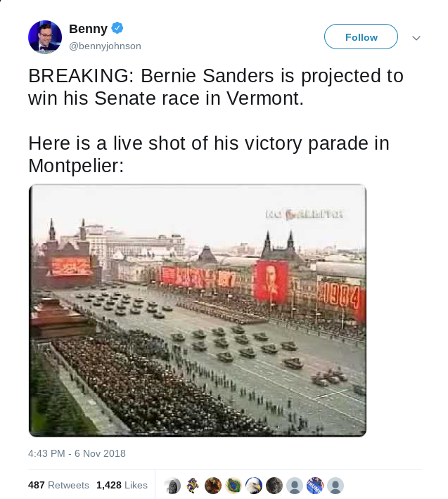Click the blue verified badge
Viewport: 448px width, 499px height.
pyautogui.click(x=117, y=29)
